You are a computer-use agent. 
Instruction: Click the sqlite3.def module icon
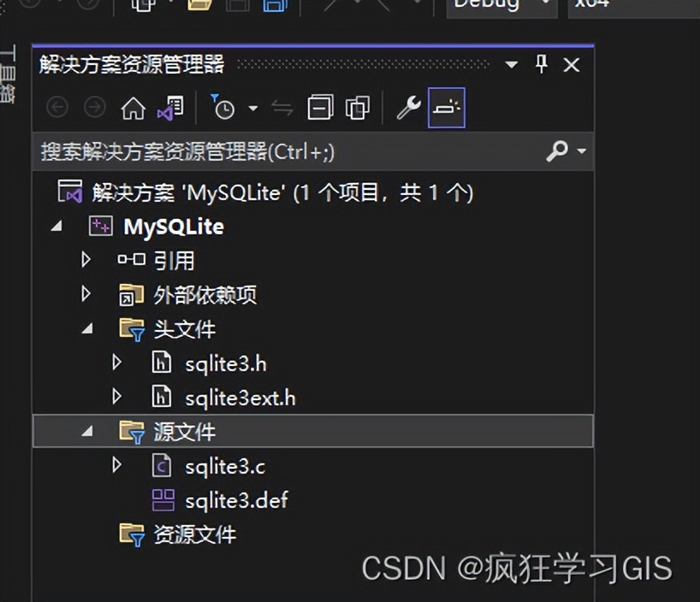[163, 499]
